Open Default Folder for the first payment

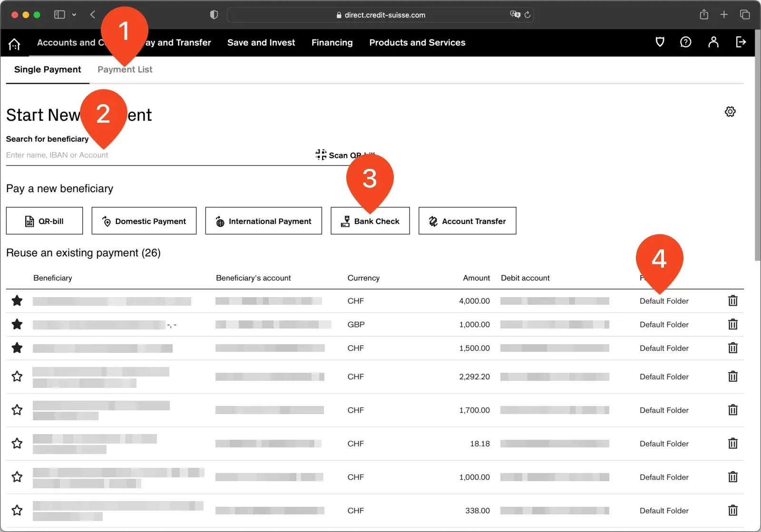coord(663,300)
